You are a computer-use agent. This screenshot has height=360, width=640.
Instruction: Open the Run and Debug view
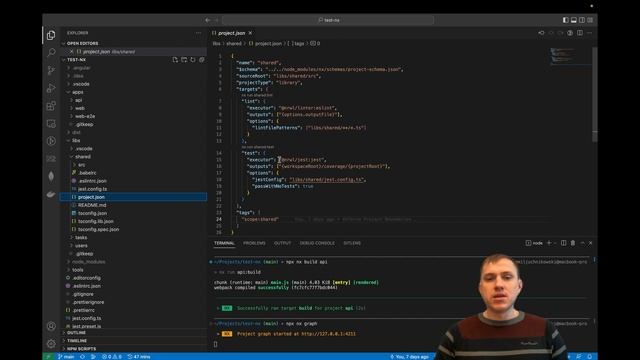tap(51, 88)
